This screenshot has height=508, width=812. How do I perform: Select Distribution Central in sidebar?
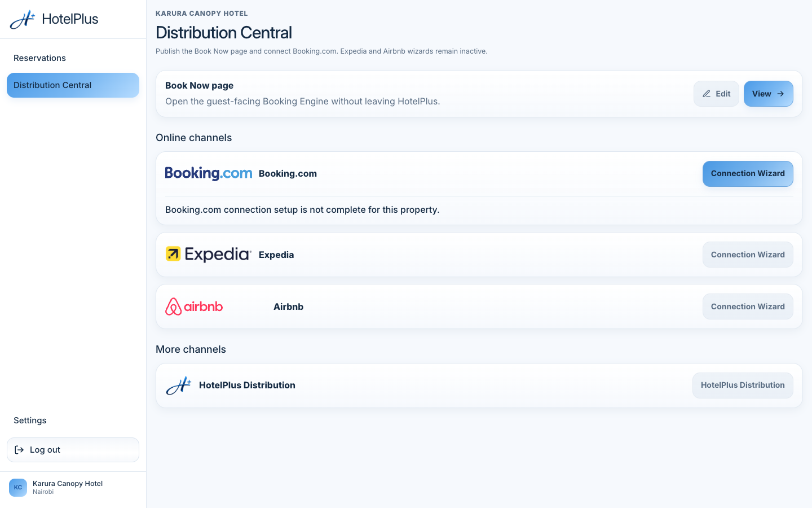coord(73,85)
